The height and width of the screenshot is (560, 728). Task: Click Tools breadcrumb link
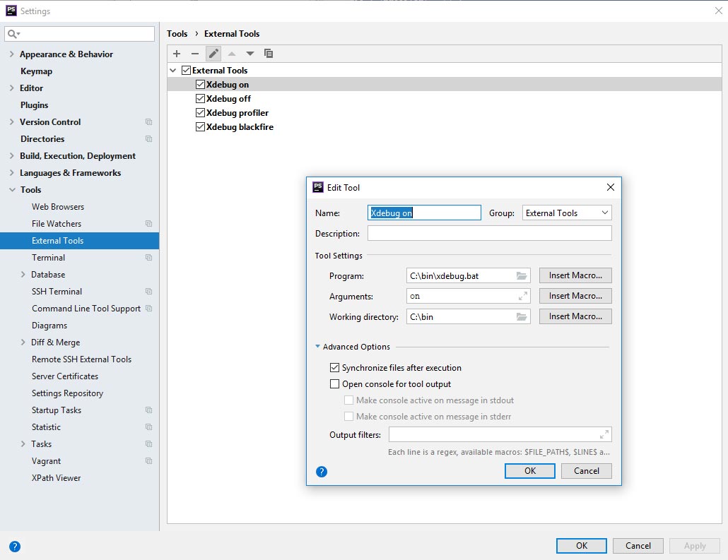pyautogui.click(x=177, y=33)
